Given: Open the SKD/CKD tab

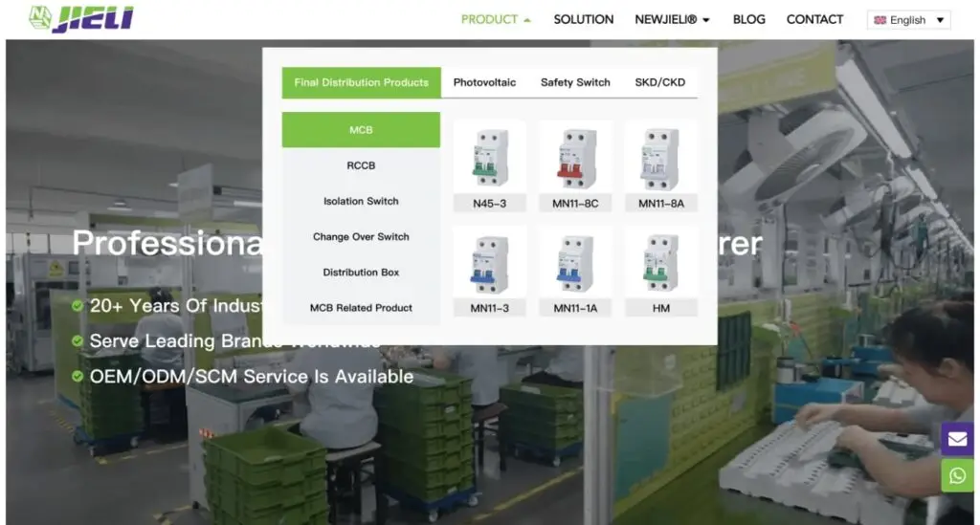Looking at the screenshot, I should pyautogui.click(x=660, y=82).
